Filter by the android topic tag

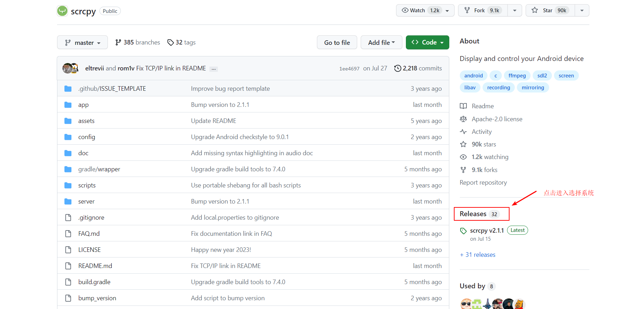(x=473, y=76)
